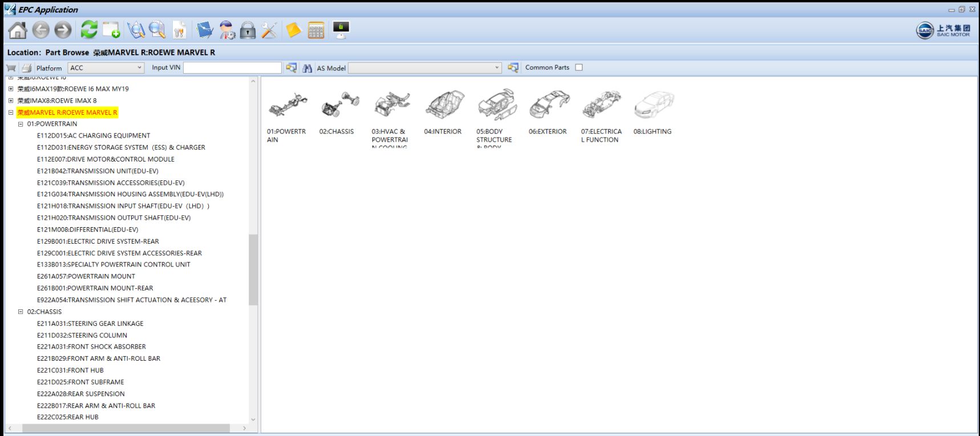Open E261B001:POWERTRAIN MOUNT-REAR
980x436 pixels.
click(x=95, y=288)
